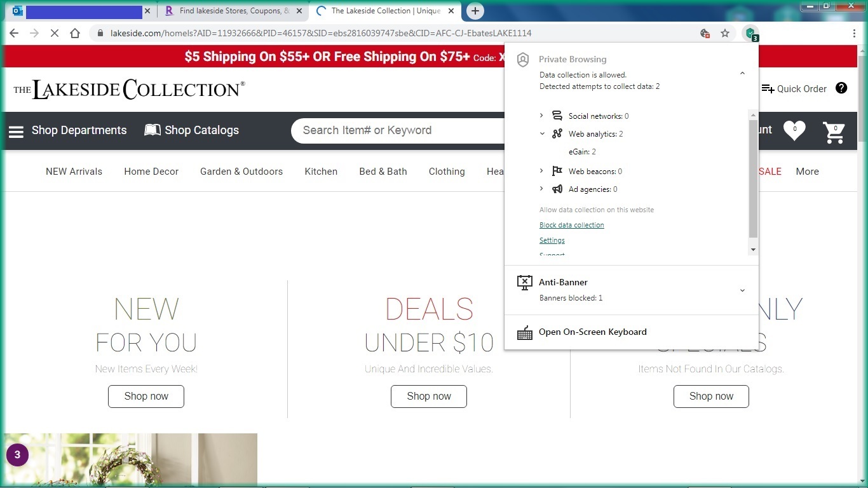Bookmark this page with the star icon
This screenshot has width=868, height=488.
(x=725, y=33)
